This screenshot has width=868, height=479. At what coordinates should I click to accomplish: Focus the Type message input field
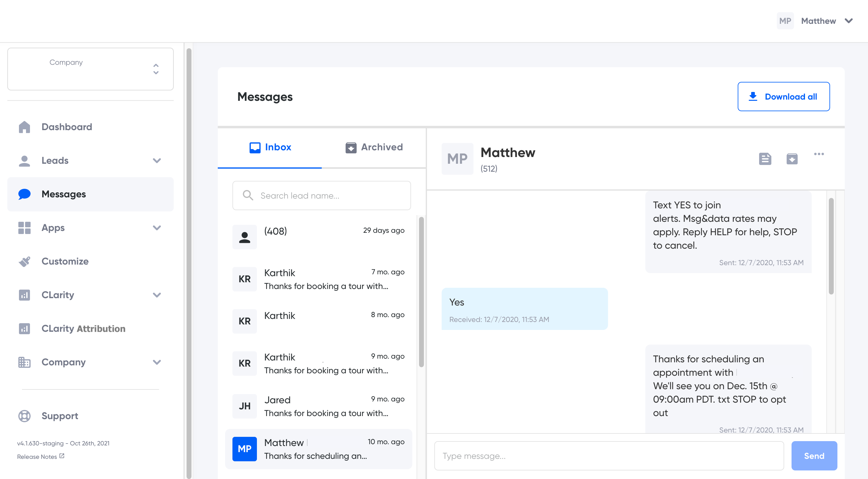609,456
